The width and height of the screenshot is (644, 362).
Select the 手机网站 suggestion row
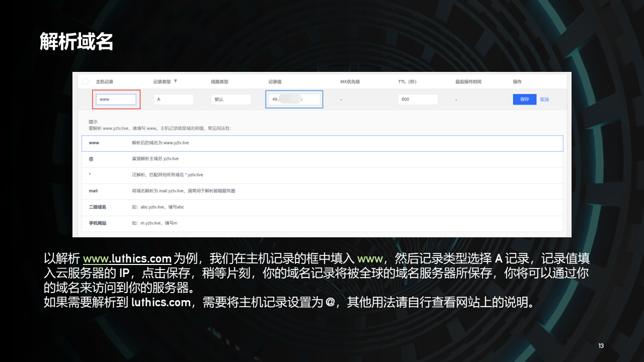point(322,223)
